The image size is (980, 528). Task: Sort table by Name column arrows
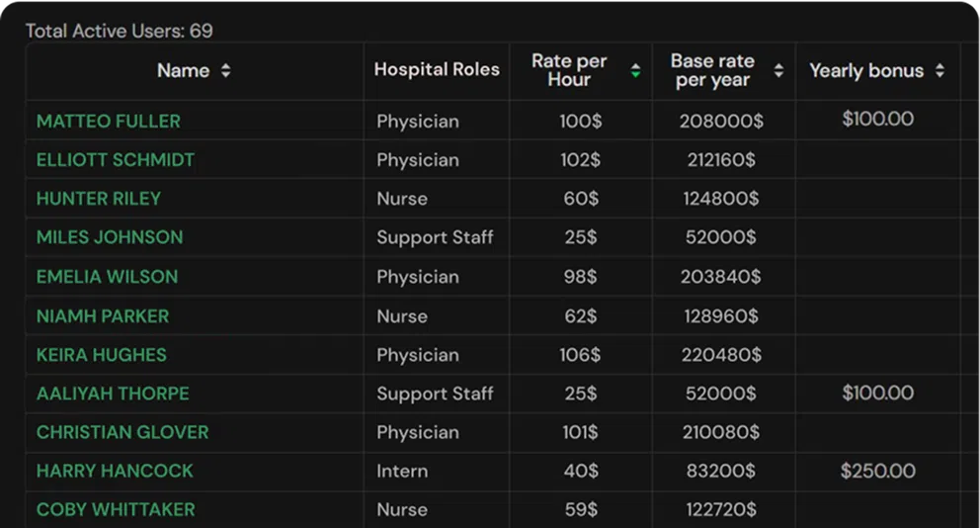click(x=225, y=70)
